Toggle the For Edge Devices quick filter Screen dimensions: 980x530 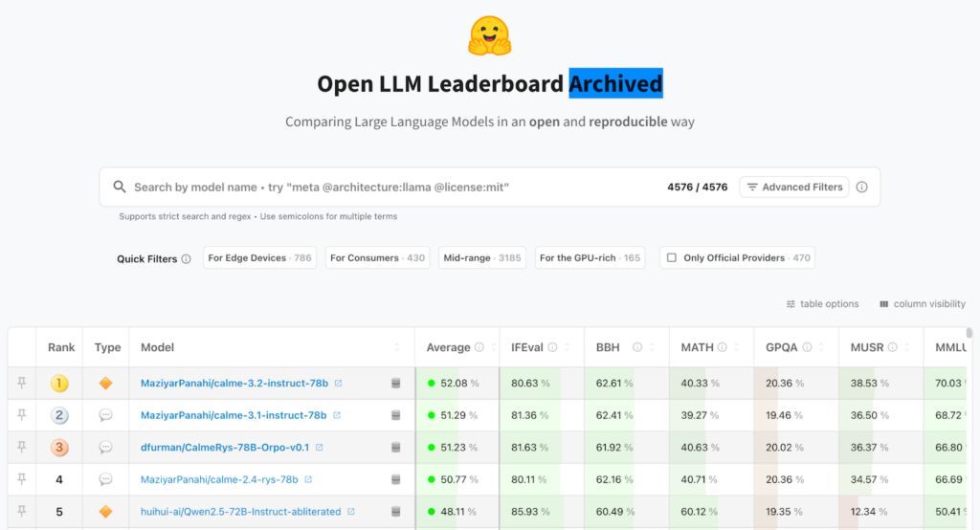click(x=259, y=258)
